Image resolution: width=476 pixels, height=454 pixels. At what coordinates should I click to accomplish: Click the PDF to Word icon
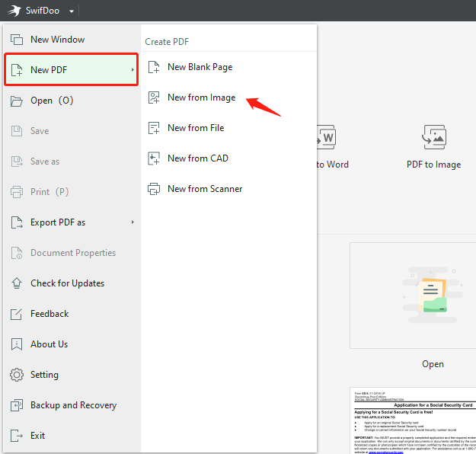tap(326, 137)
